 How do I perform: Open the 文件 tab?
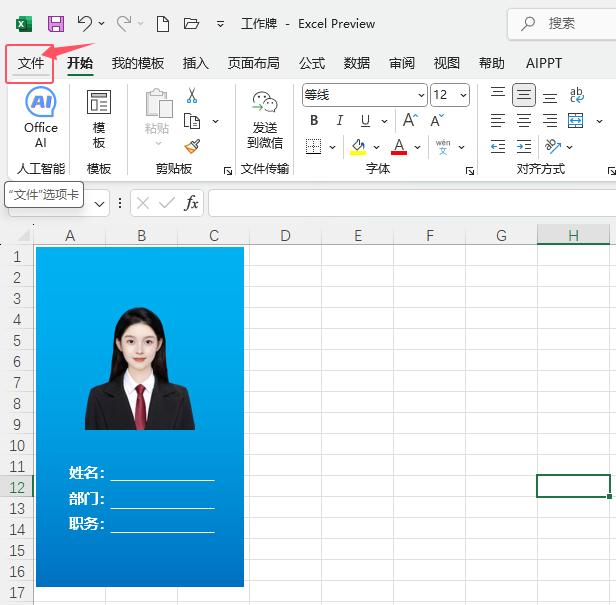(x=31, y=63)
